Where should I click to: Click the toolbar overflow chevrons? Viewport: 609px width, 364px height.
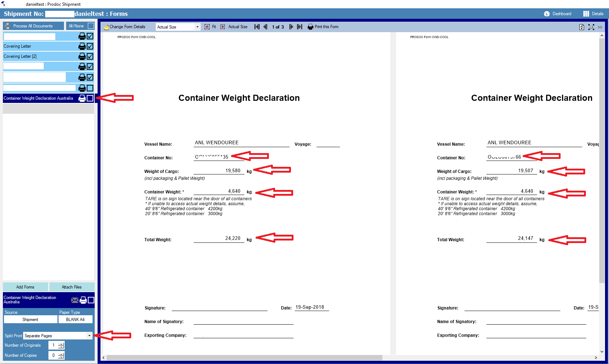[600, 27]
